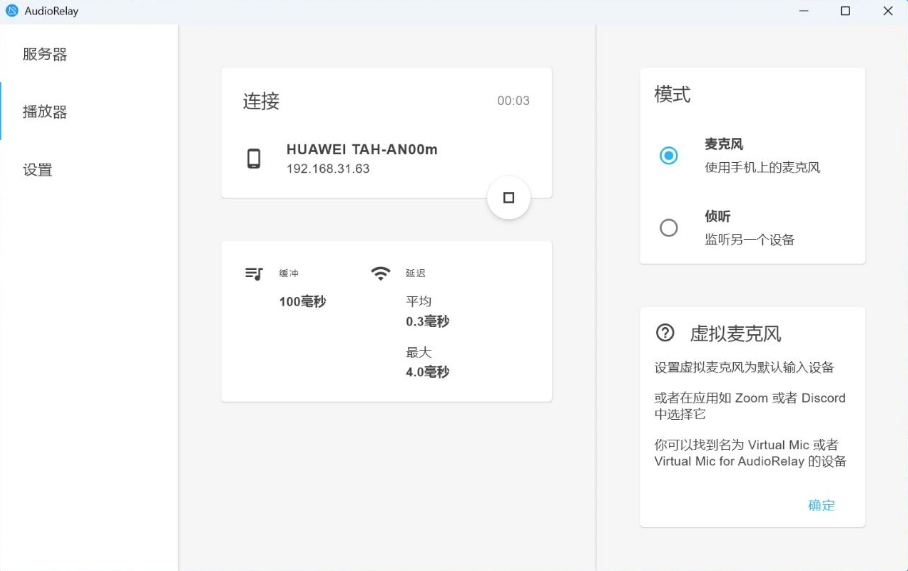Switch to the 播放器 sidebar tab
This screenshot has height=571, width=908.
pos(89,111)
